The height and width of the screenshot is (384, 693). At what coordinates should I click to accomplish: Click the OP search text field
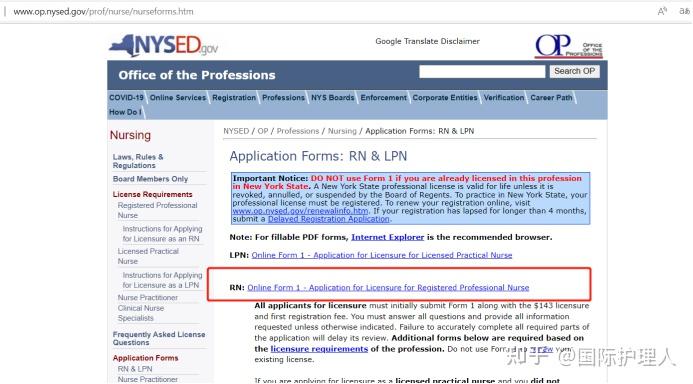point(482,72)
